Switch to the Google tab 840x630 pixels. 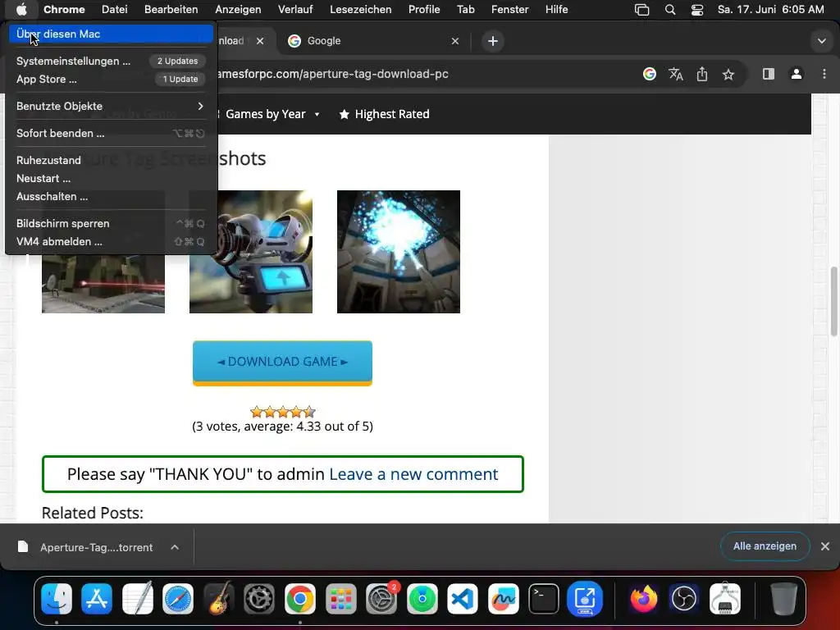pyautogui.click(x=372, y=41)
